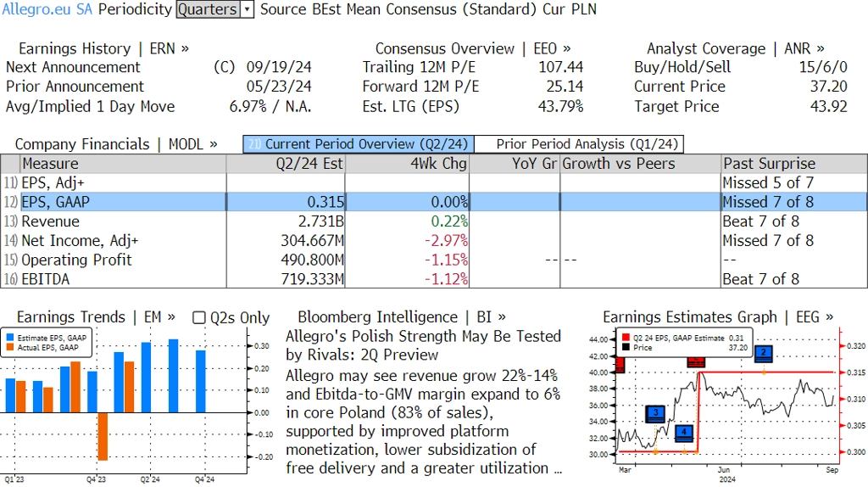This screenshot has width=868, height=487.
Task: Click the black Price legend swatch
Action: point(626,348)
